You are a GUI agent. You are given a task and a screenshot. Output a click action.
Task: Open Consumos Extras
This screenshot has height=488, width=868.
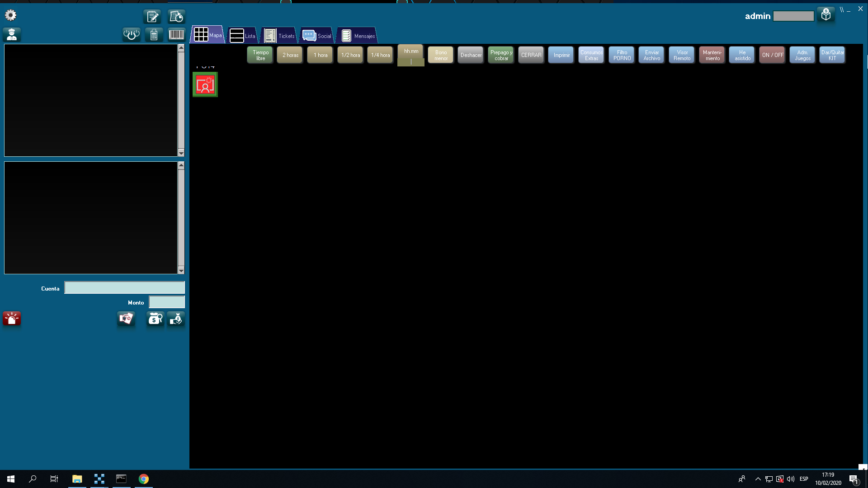pyautogui.click(x=591, y=55)
